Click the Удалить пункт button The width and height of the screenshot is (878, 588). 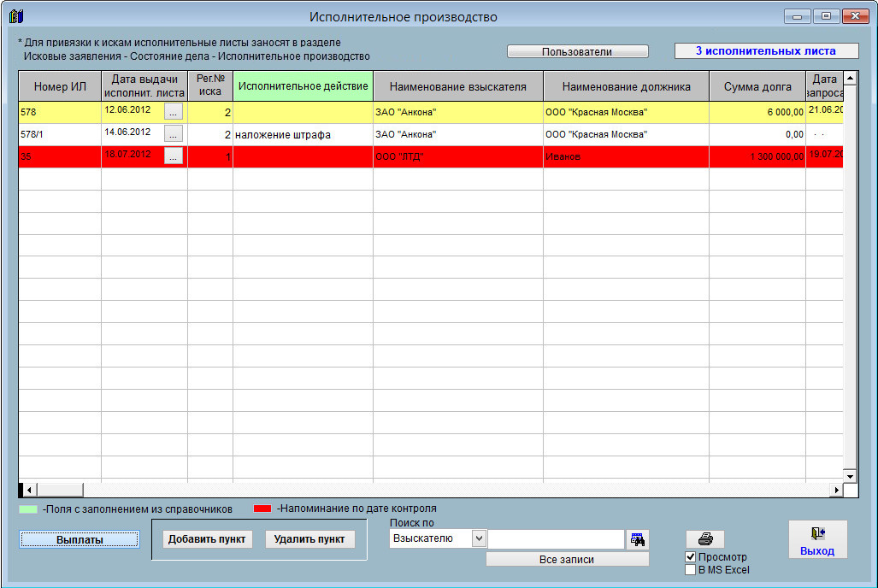(x=309, y=539)
